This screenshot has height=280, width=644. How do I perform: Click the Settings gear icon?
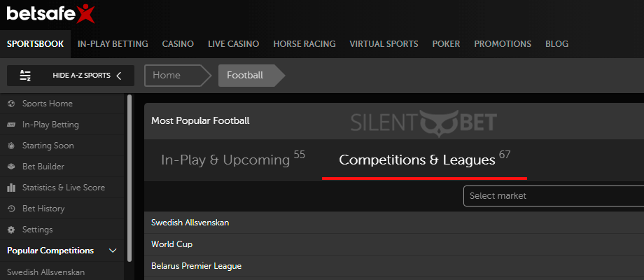11,230
